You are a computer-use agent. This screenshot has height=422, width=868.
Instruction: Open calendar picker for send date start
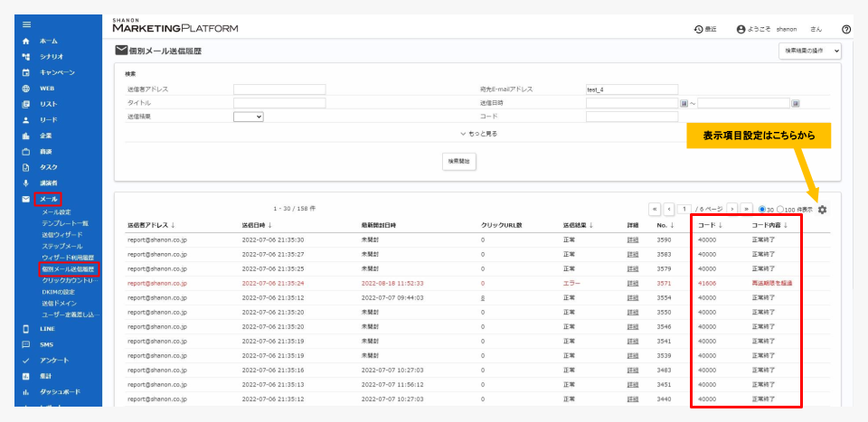point(684,103)
